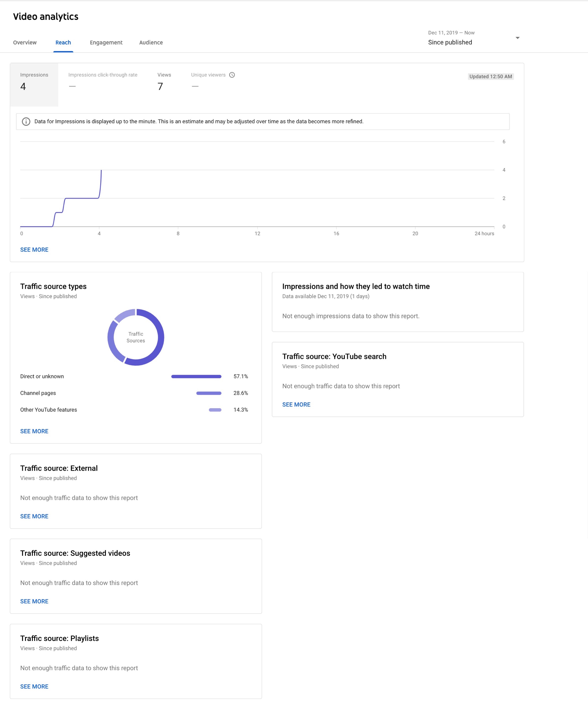Click SEE MORE in Traffic source External

click(34, 516)
